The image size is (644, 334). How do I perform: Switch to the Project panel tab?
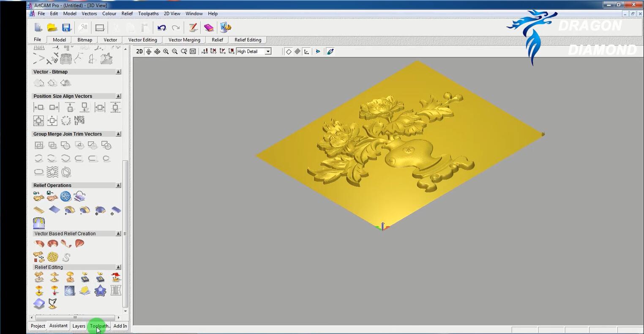(38, 326)
